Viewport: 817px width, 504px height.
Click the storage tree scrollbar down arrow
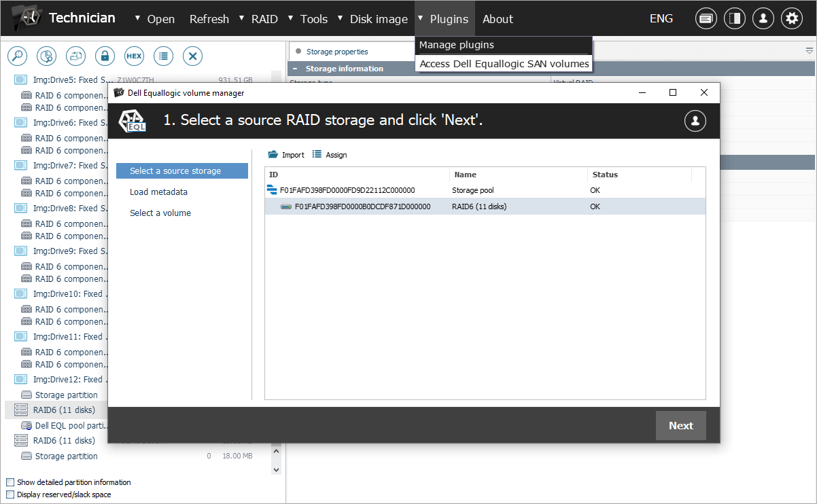click(x=276, y=469)
